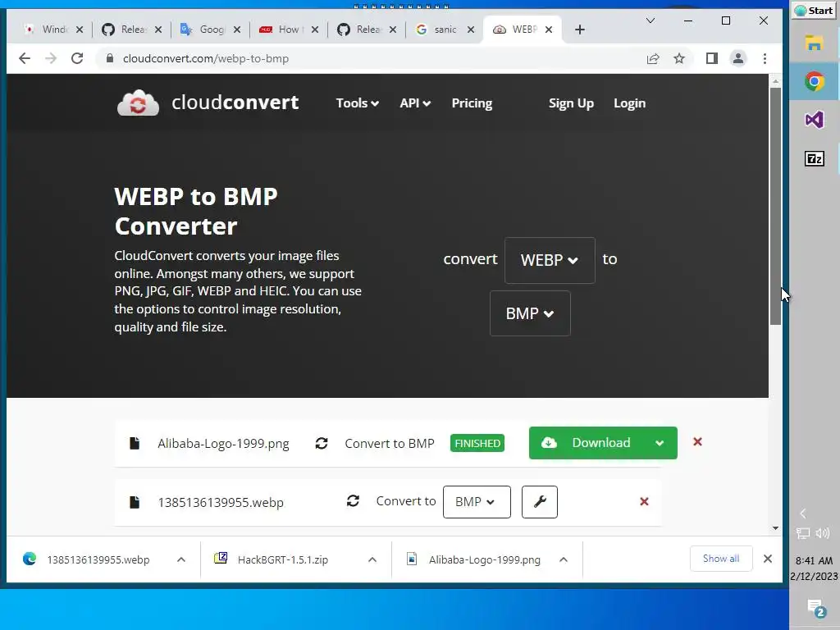Screen dimensions: 840x630
Task: Expand the Tools menu
Action: tap(358, 103)
